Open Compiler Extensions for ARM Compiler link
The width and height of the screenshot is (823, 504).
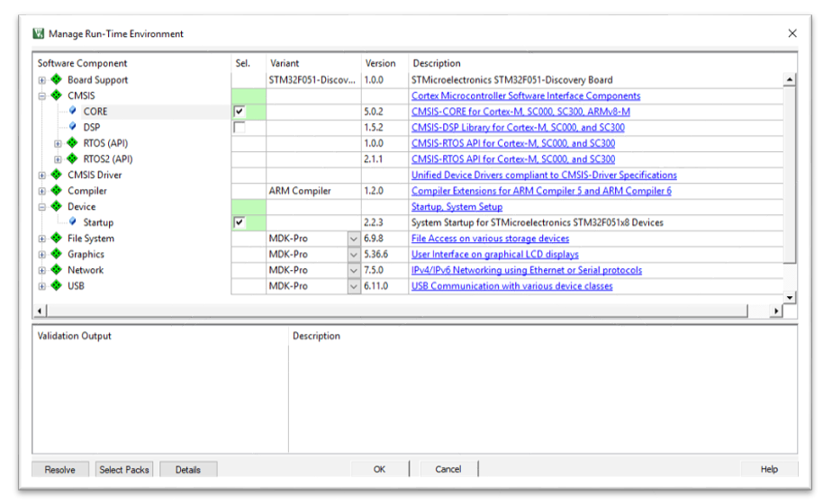(542, 191)
